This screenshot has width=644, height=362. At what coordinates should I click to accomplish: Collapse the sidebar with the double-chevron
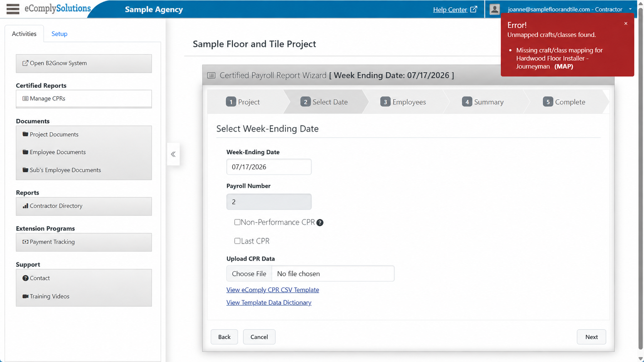click(x=173, y=154)
